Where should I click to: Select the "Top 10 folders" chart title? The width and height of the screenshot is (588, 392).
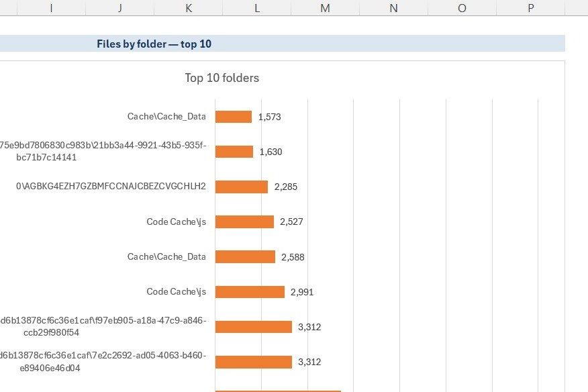[222, 78]
